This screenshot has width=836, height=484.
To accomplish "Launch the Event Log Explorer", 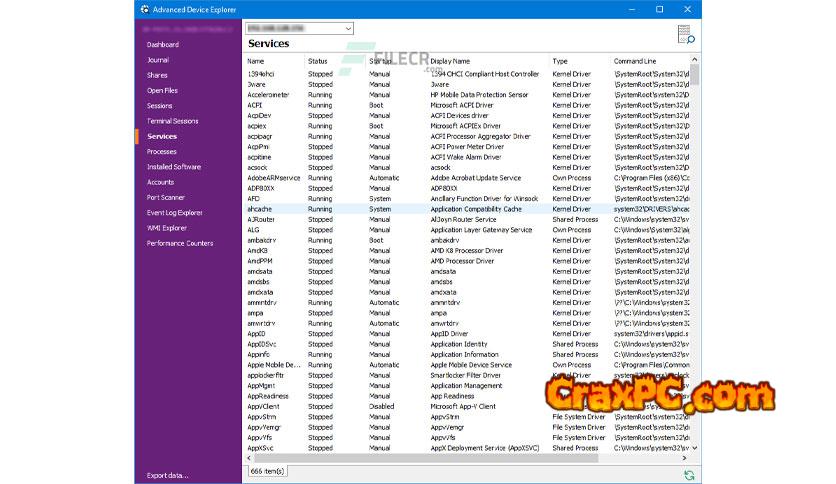I will click(x=175, y=212).
